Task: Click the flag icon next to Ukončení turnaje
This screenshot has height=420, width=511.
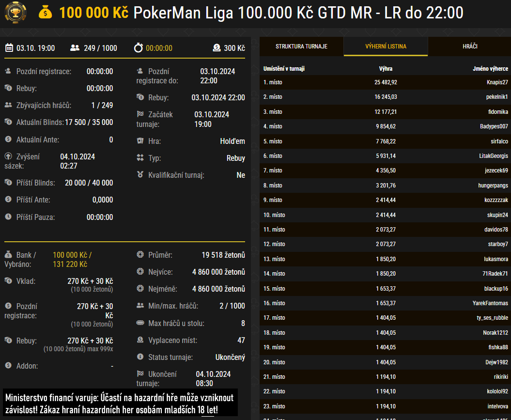Action: click(140, 373)
